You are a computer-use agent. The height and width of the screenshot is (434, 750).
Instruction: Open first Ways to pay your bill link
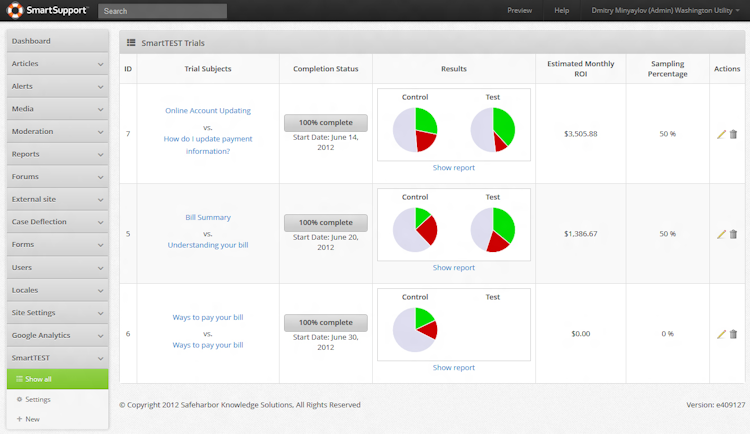coord(208,317)
